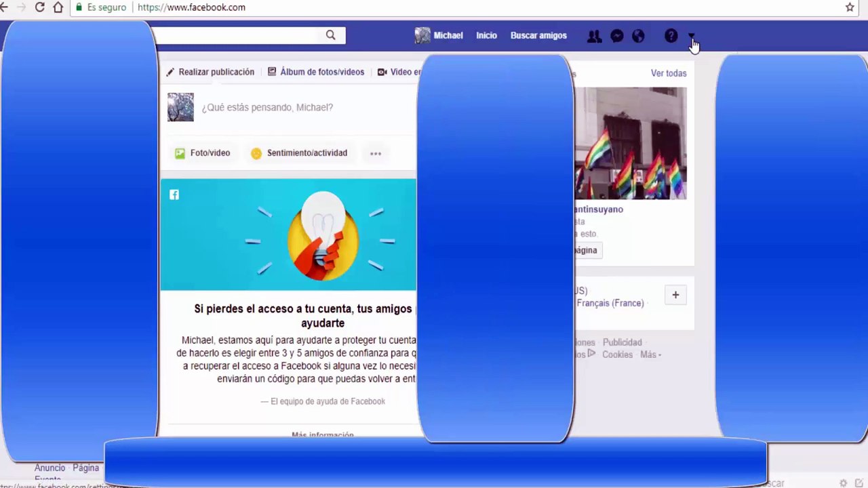The width and height of the screenshot is (868, 488).
Task: Open more composer options with the three dots
Action: (376, 153)
